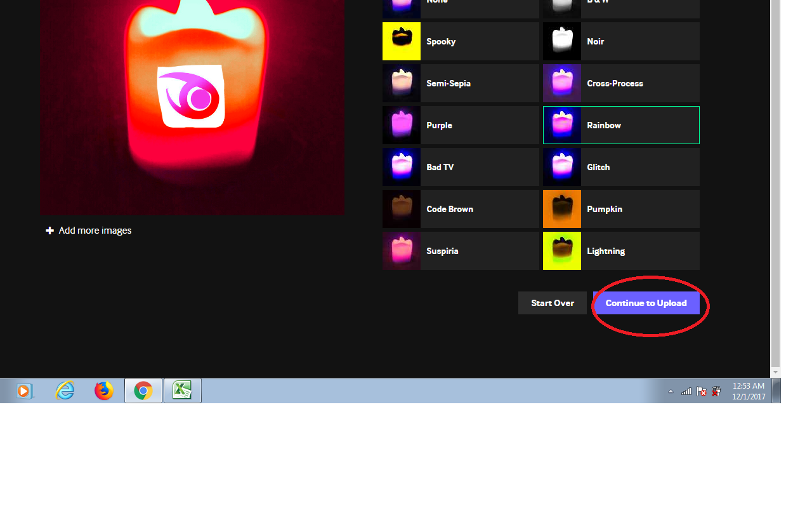Click the Show desktop button
The image size is (812, 508).
coord(776,391)
